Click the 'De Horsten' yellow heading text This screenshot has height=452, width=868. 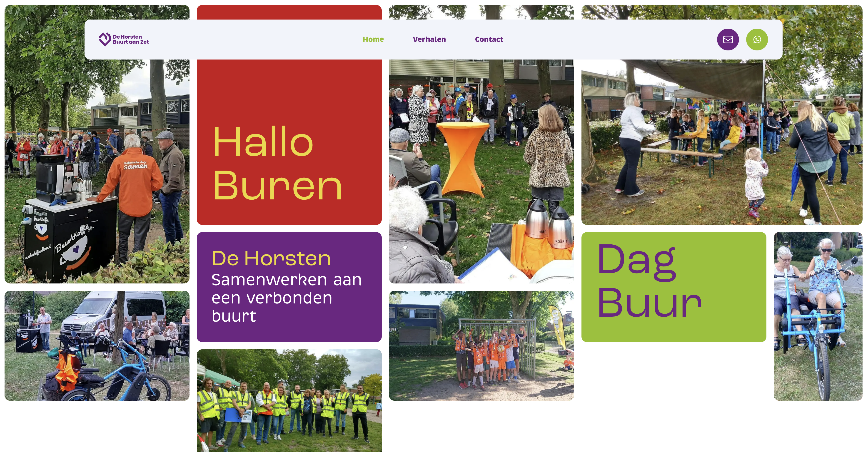(x=271, y=258)
